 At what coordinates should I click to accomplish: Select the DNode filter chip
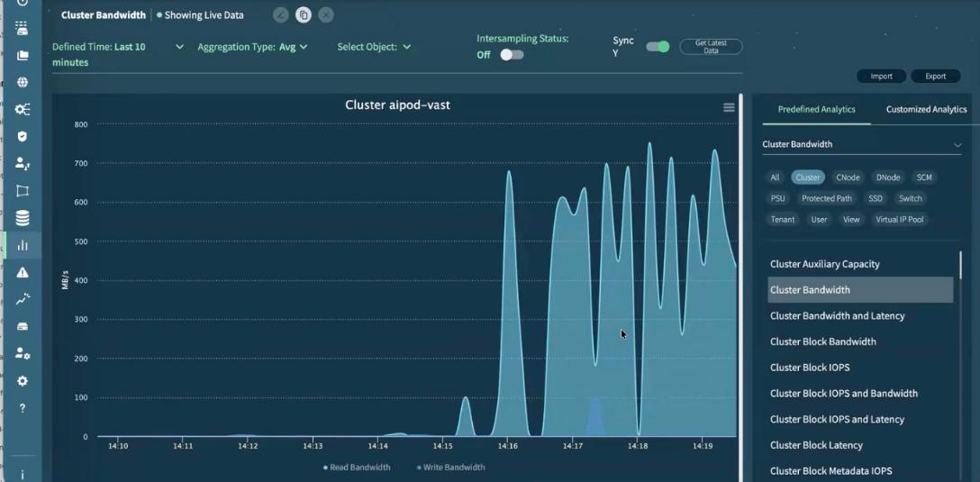[x=888, y=177]
